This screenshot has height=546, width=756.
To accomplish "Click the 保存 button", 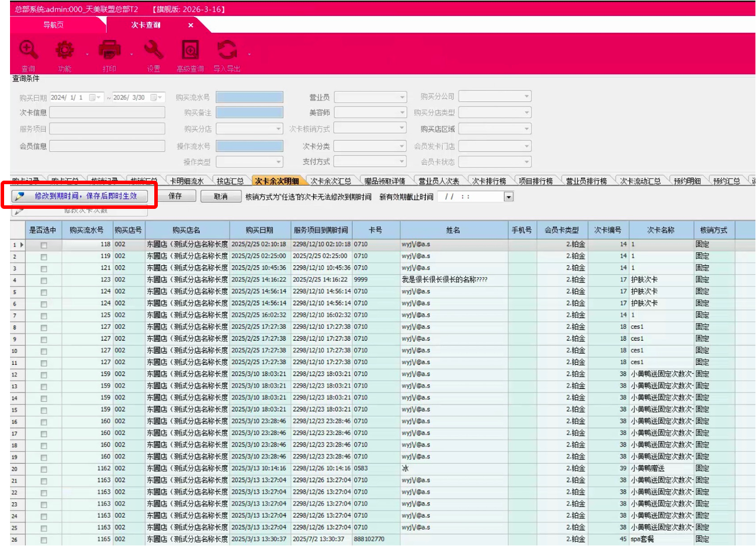I will pyautogui.click(x=175, y=197).
